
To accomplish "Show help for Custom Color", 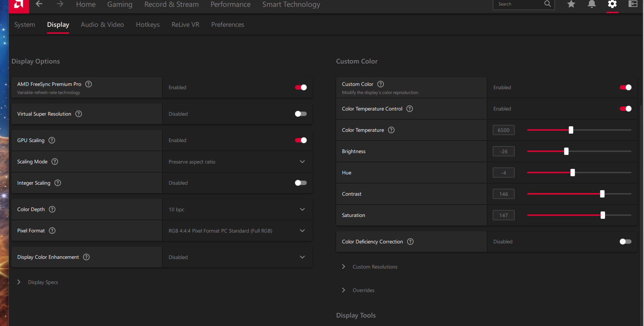I will point(381,84).
